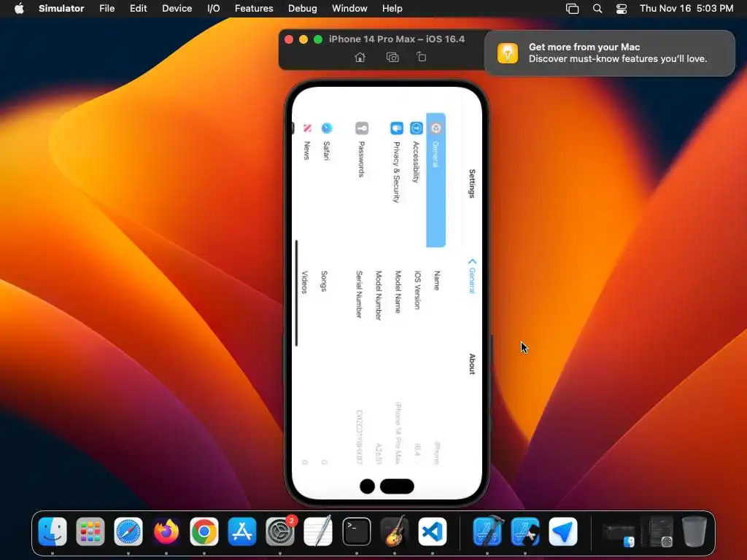Tap the Serial Number label

click(x=359, y=295)
